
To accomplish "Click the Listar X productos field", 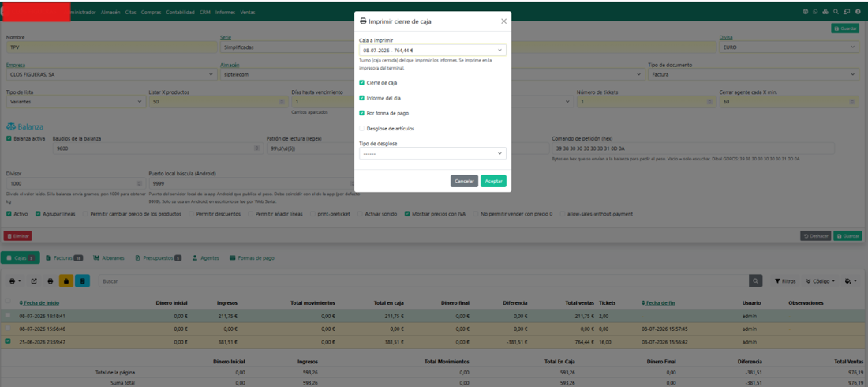I will tap(219, 101).
